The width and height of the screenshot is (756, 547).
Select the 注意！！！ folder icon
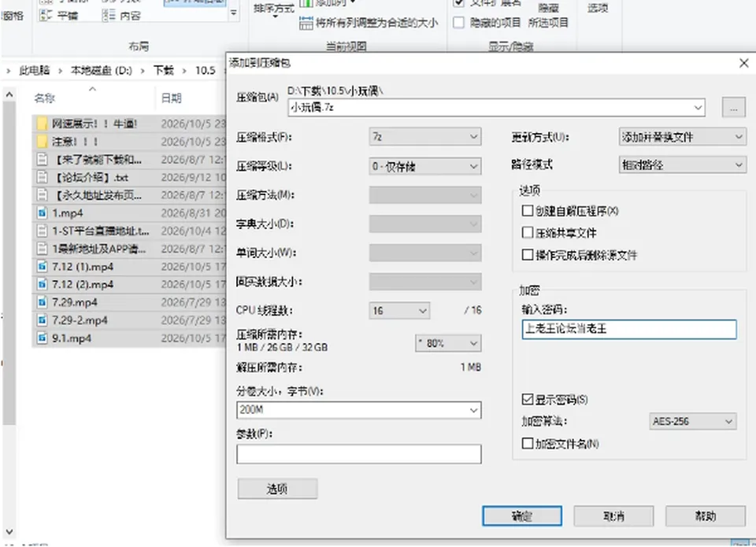pyautogui.click(x=42, y=142)
